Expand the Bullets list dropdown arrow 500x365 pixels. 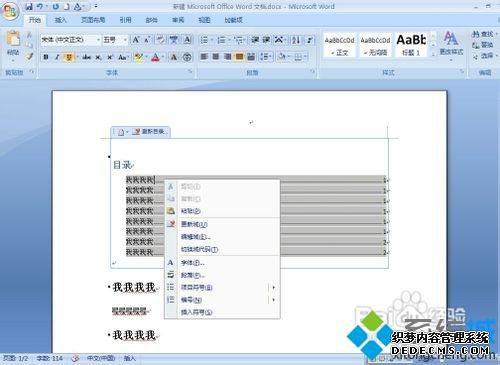click(x=212, y=40)
